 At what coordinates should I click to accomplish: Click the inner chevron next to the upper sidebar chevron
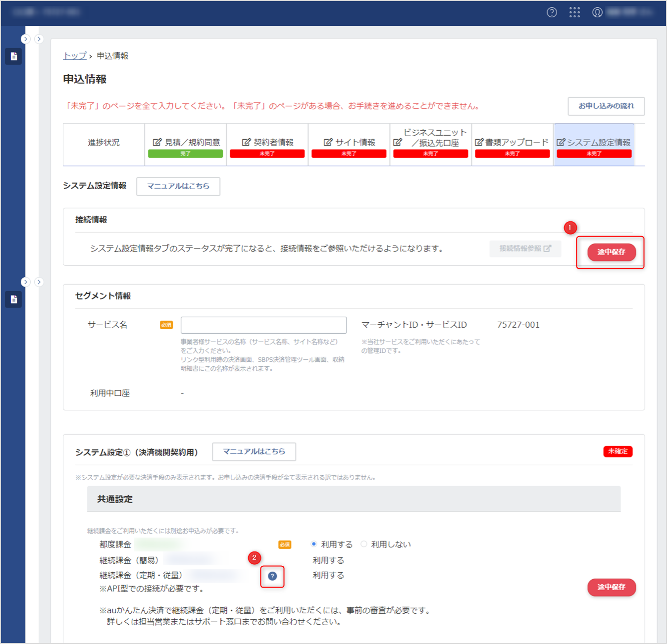click(x=39, y=39)
